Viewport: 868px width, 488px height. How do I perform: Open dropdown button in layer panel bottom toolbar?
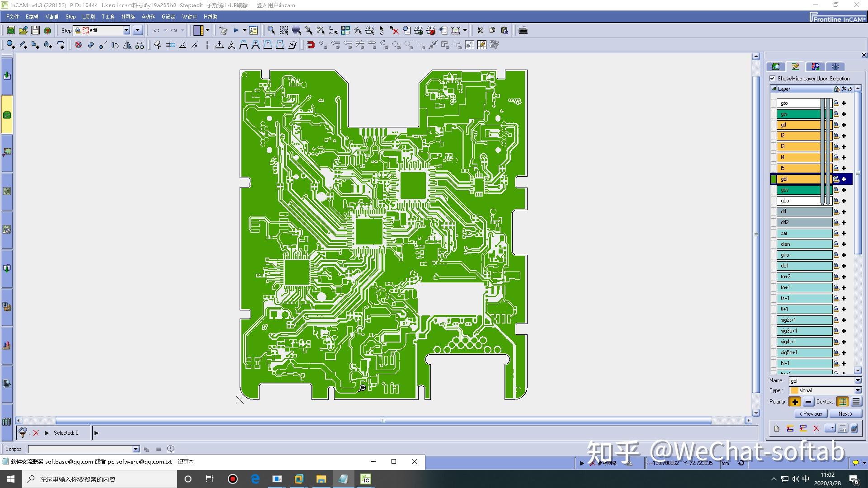pos(830,428)
